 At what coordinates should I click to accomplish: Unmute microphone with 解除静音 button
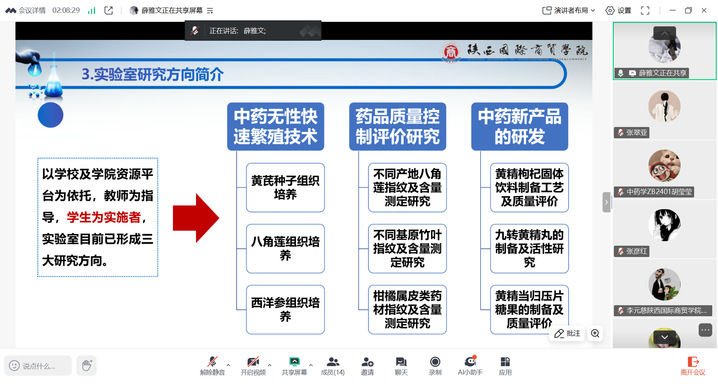pos(212,366)
